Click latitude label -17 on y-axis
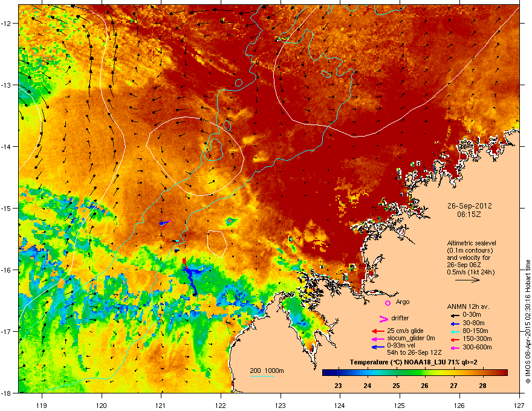Screen dimensions: 532x411 point(7,331)
